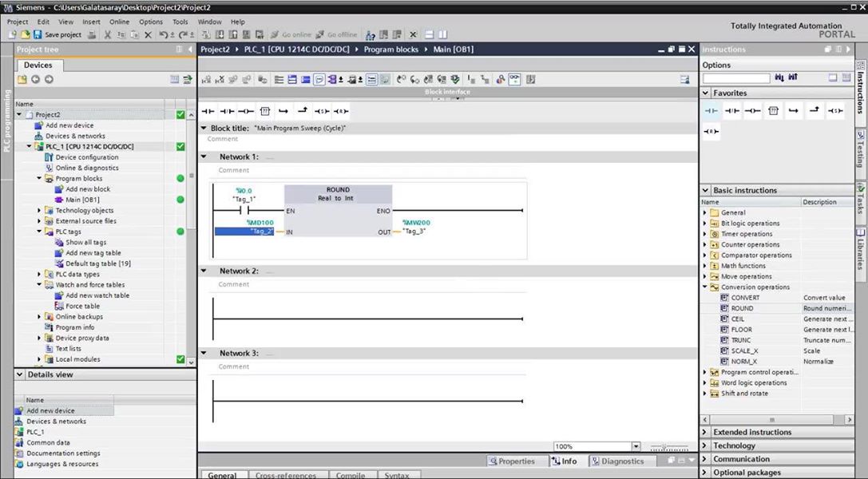Image resolution: width=868 pixels, height=479 pixels.
Task: Expand the Extended instructions section
Action: [705, 432]
